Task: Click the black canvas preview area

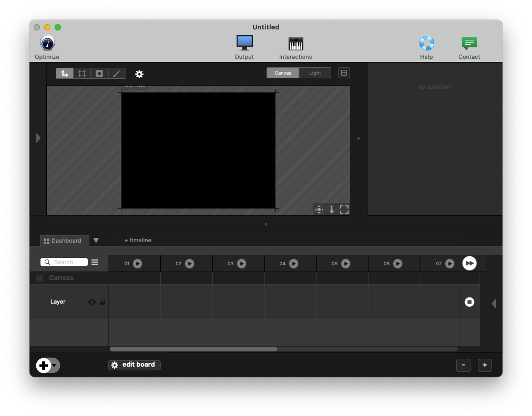Action: point(199,151)
